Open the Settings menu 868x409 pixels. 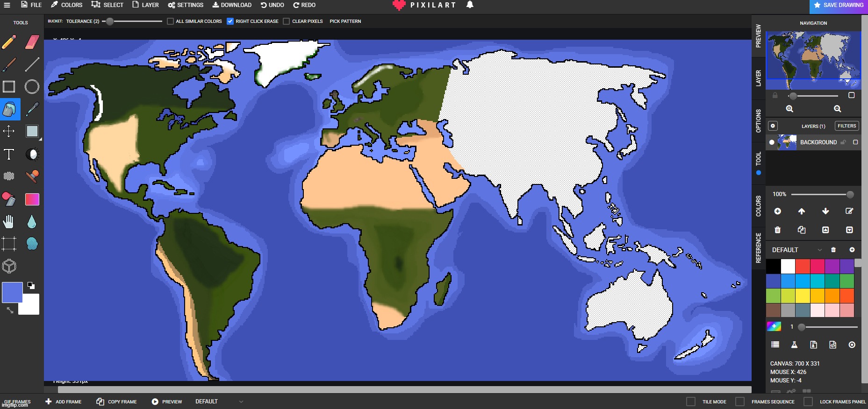tap(186, 5)
